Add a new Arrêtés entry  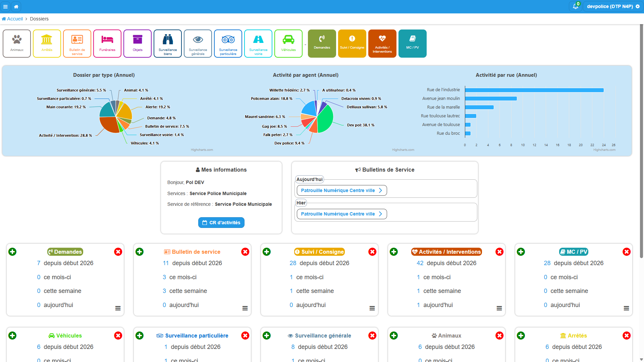521,336
